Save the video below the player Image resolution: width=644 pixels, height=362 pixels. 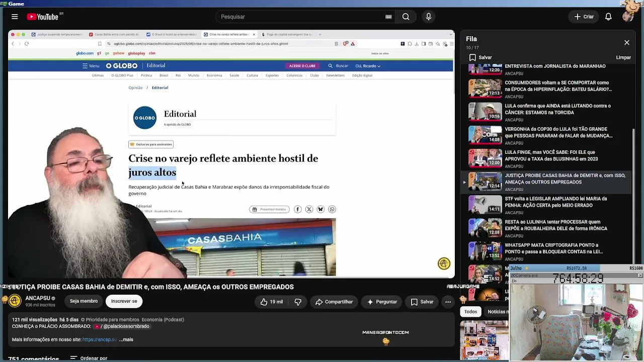point(422,302)
